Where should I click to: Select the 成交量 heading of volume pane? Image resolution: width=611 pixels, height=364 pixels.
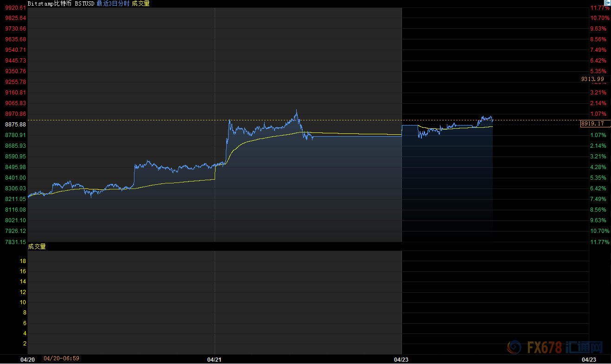pyautogui.click(x=37, y=246)
